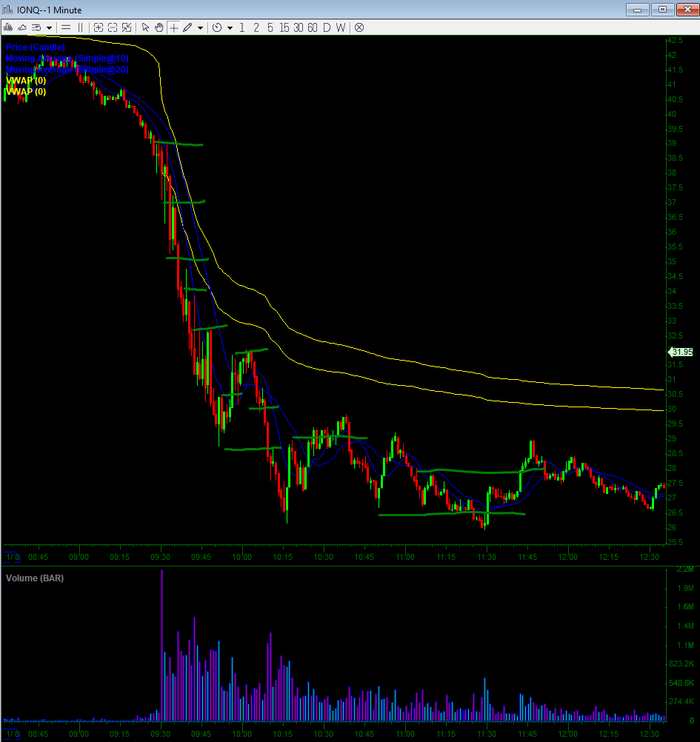Click the chart settings list icon

click(36, 27)
